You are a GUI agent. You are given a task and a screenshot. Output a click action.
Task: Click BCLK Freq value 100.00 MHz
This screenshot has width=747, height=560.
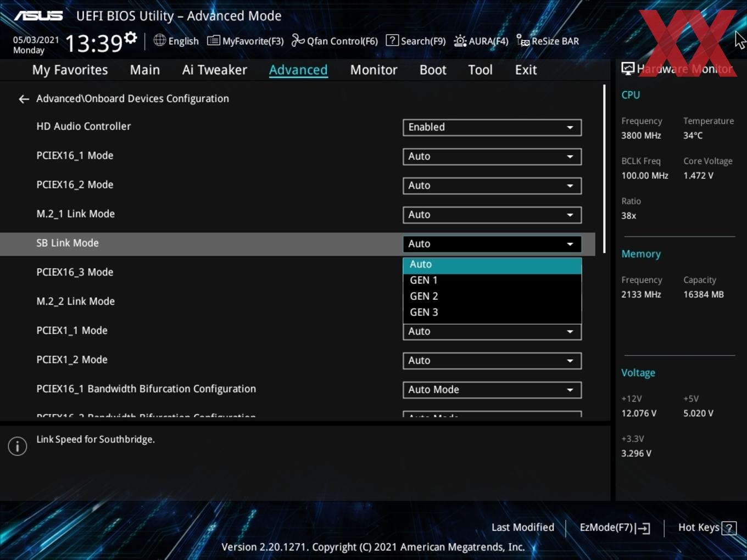coord(645,176)
